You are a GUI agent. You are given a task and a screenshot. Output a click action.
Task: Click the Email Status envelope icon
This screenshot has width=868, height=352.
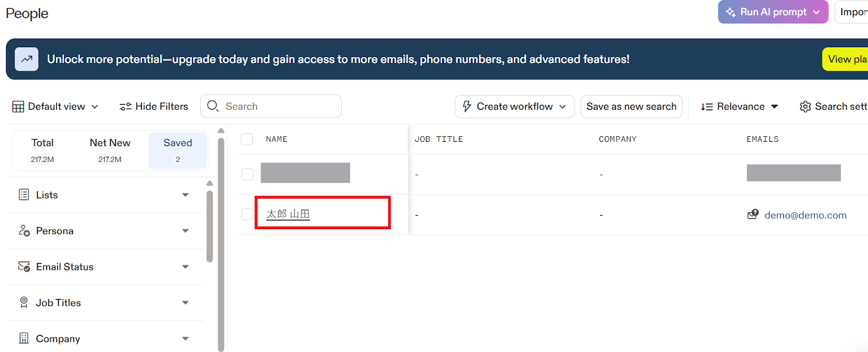[24, 266]
